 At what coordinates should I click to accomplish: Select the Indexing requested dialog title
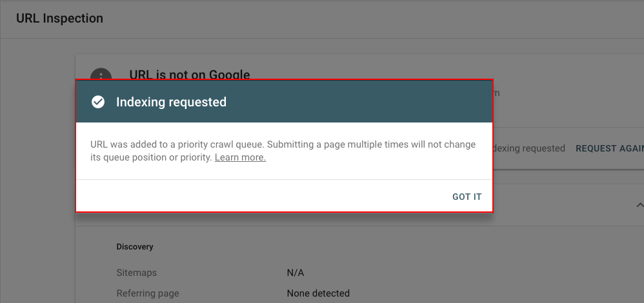(171, 102)
